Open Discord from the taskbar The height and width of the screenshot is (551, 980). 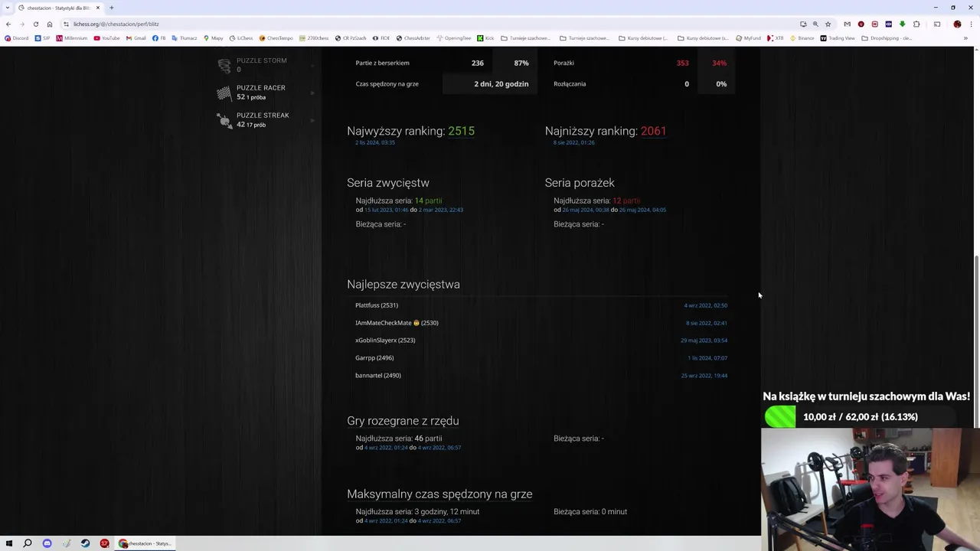[x=47, y=543]
